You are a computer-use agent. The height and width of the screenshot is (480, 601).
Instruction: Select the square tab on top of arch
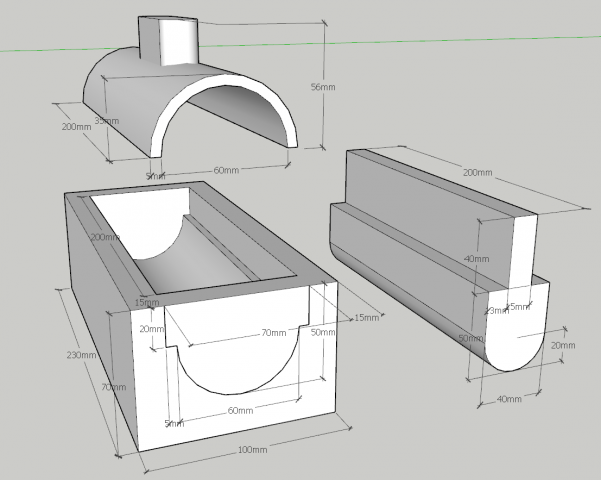[x=168, y=41]
